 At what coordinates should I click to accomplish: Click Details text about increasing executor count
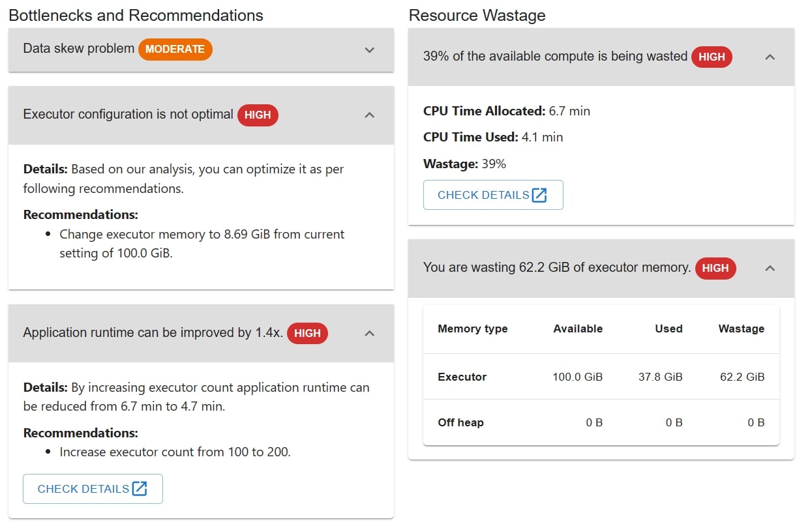(x=196, y=397)
